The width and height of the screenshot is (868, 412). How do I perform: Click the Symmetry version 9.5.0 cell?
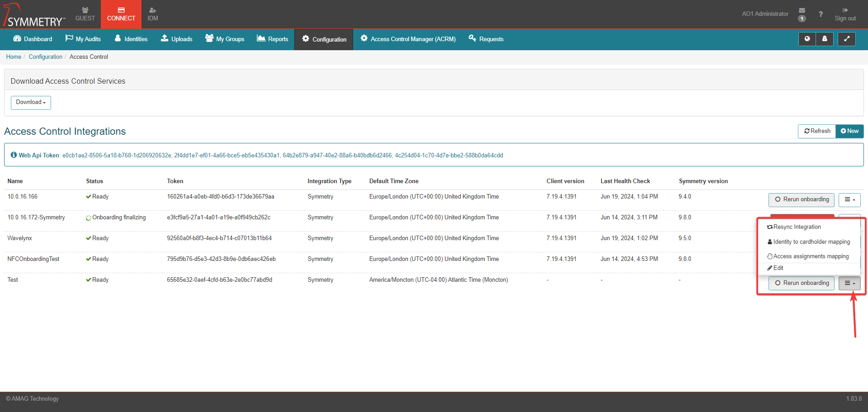(684, 238)
